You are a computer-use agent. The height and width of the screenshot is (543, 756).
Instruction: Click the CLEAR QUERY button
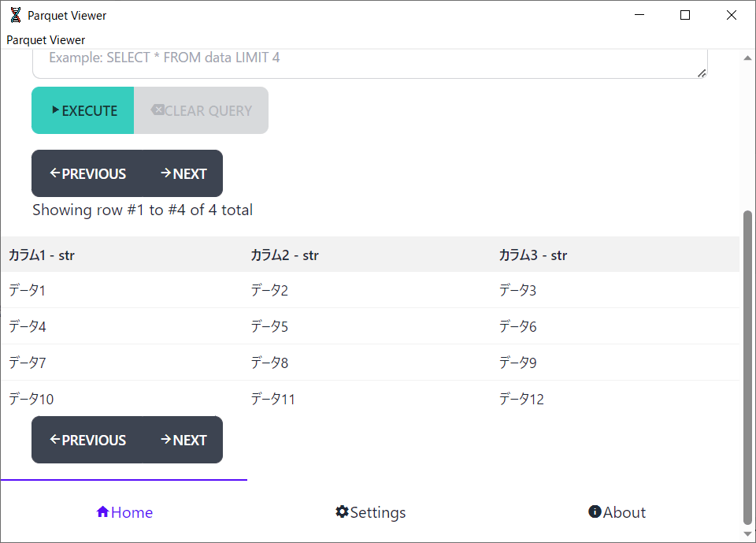201,110
